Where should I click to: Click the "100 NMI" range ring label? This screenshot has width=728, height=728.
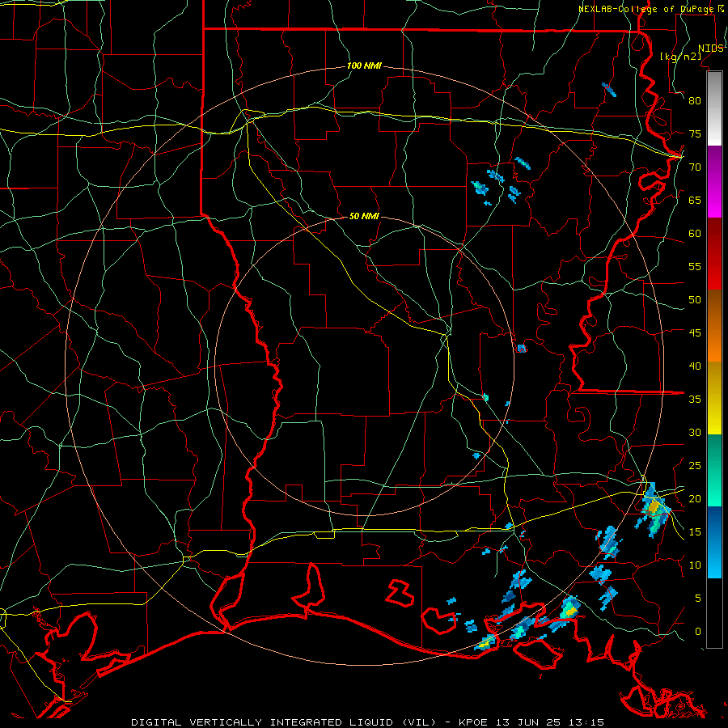coord(364,66)
